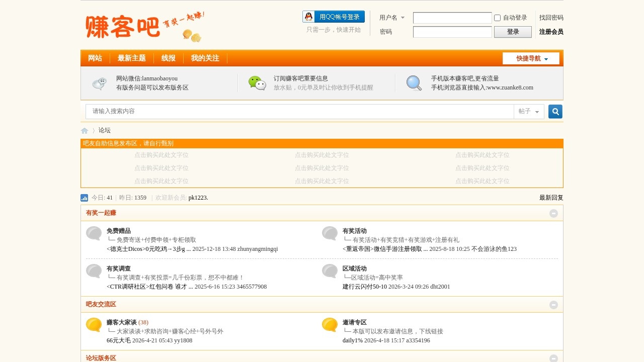
Task: Select the 线报 navigation tab
Action: [168, 58]
